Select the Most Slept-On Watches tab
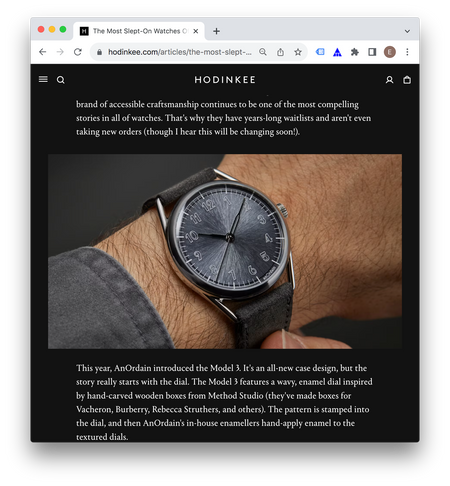450x486 pixels. pyautogui.click(x=139, y=31)
